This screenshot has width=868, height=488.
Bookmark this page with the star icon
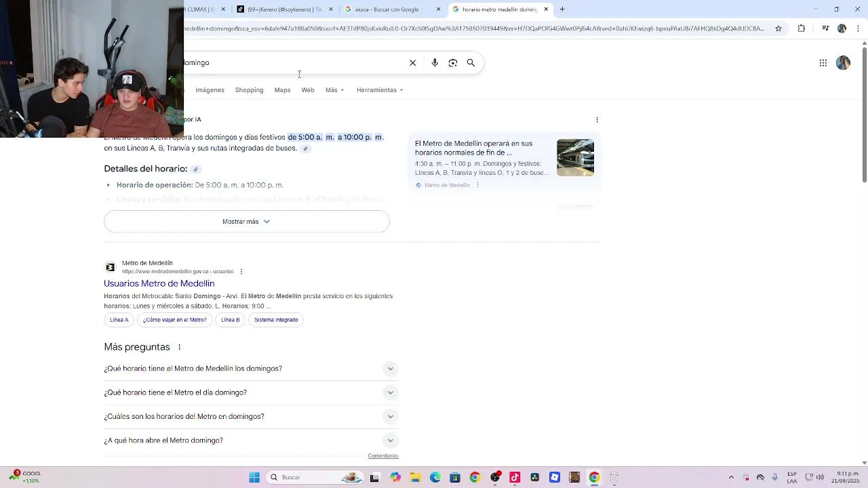pyautogui.click(x=778, y=28)
